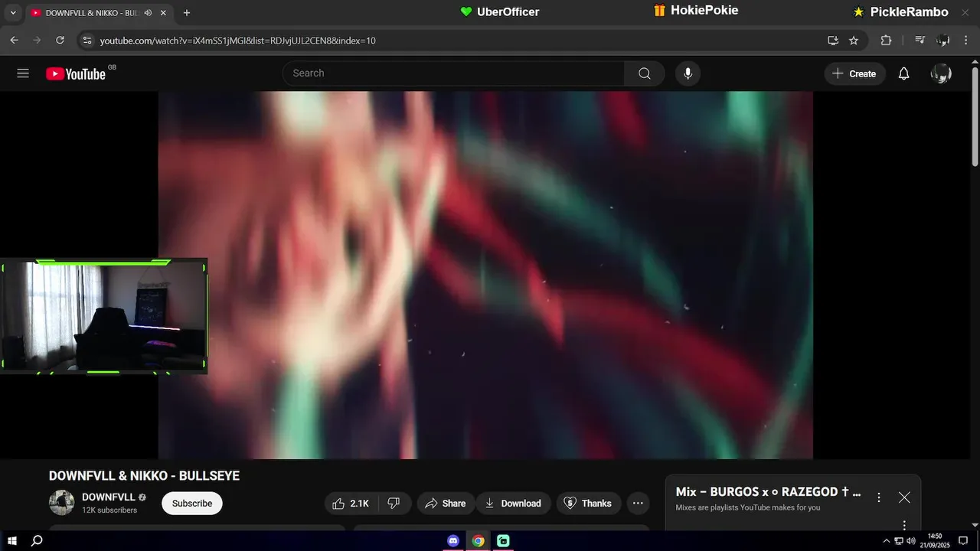The width and height of the screenshot is (980, 551).
Task: Open the DOWNFVLL channel avatar
Action: tap(61, 503)
